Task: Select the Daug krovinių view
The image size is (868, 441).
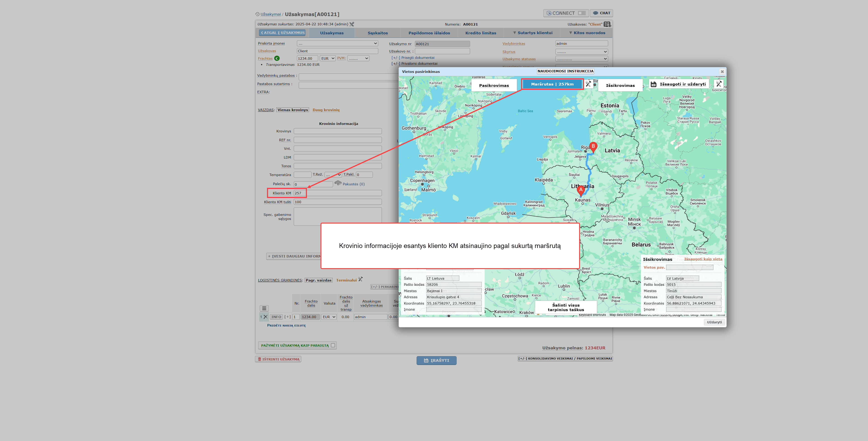Action: [x=326, y=110]
